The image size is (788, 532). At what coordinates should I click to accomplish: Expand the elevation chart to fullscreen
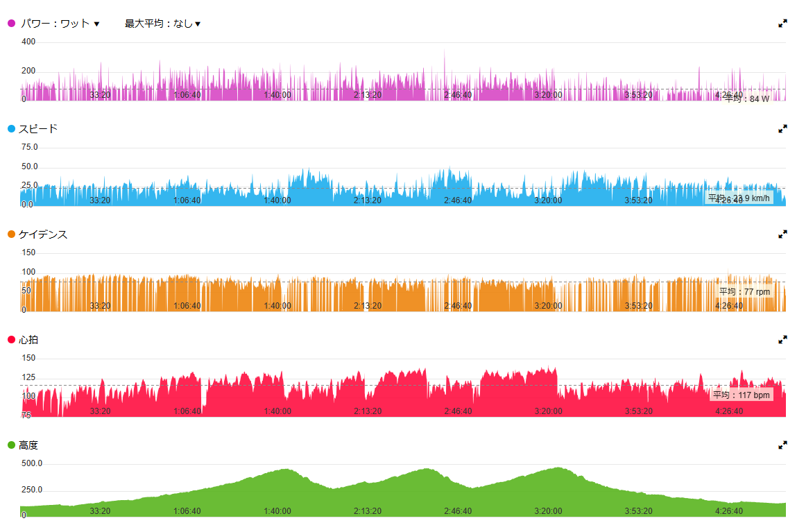point(782,445)
